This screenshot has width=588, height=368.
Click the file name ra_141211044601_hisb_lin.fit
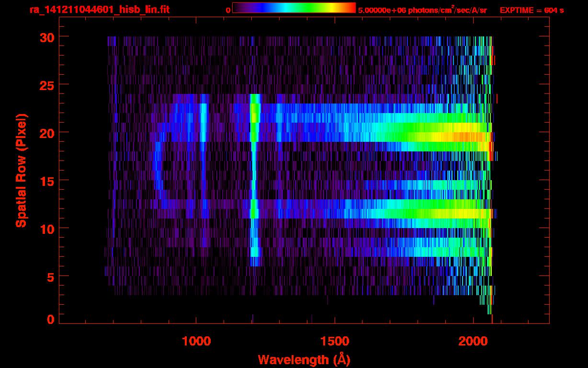(x=99, y=10)
